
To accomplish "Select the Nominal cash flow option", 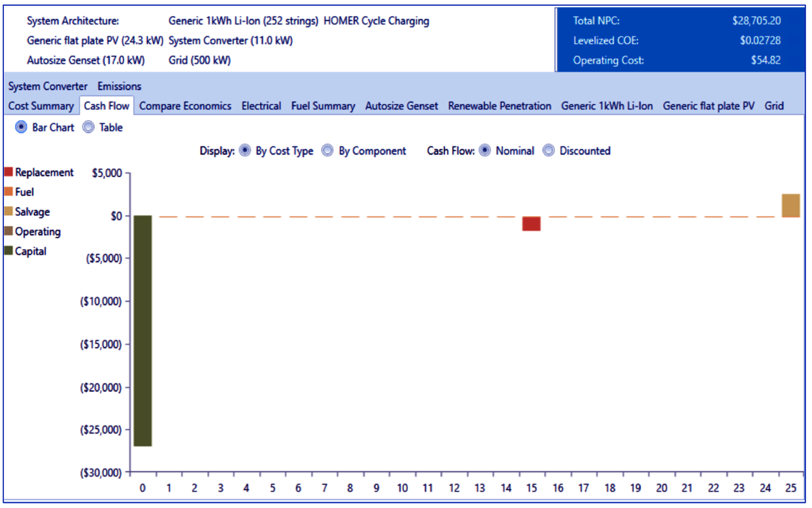I will click(485, 151).
